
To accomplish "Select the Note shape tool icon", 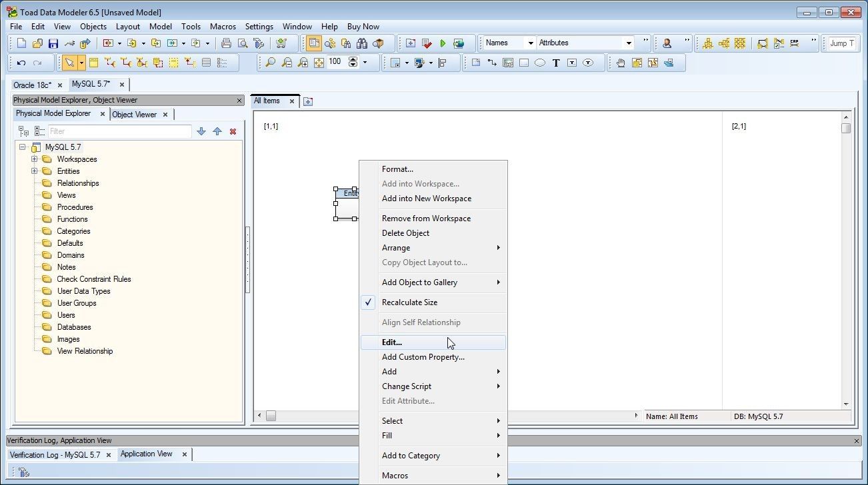I will coord(476,63).
